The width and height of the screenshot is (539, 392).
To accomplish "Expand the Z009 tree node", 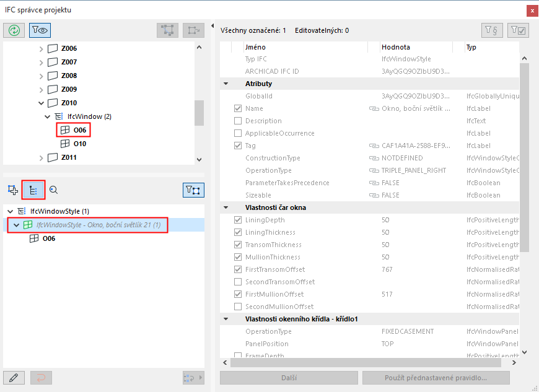I will (42, 90).
